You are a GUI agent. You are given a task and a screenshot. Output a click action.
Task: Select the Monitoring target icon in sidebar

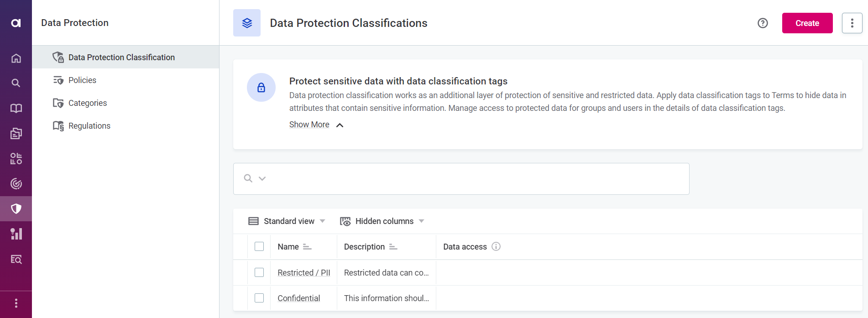click(16, 183)
